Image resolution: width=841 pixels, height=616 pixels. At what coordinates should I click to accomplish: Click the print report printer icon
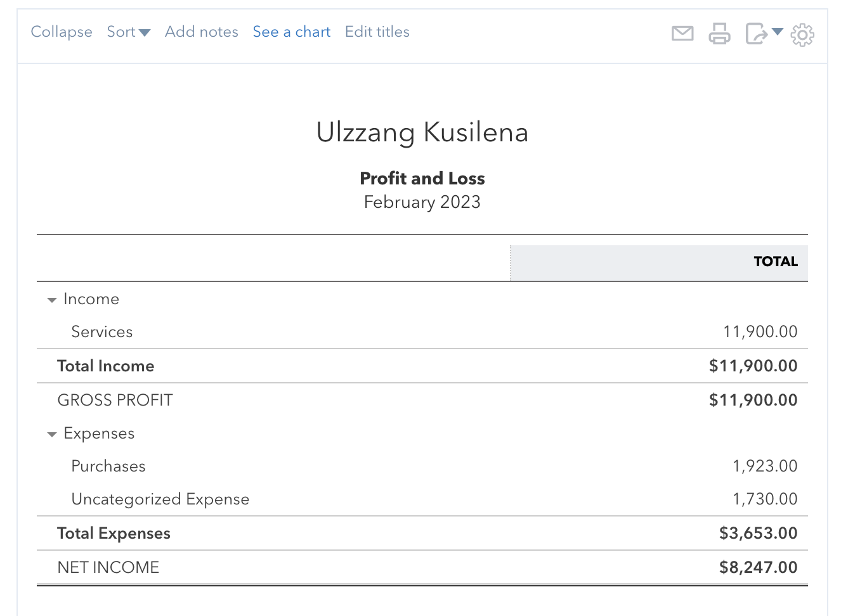coord(719,33)
